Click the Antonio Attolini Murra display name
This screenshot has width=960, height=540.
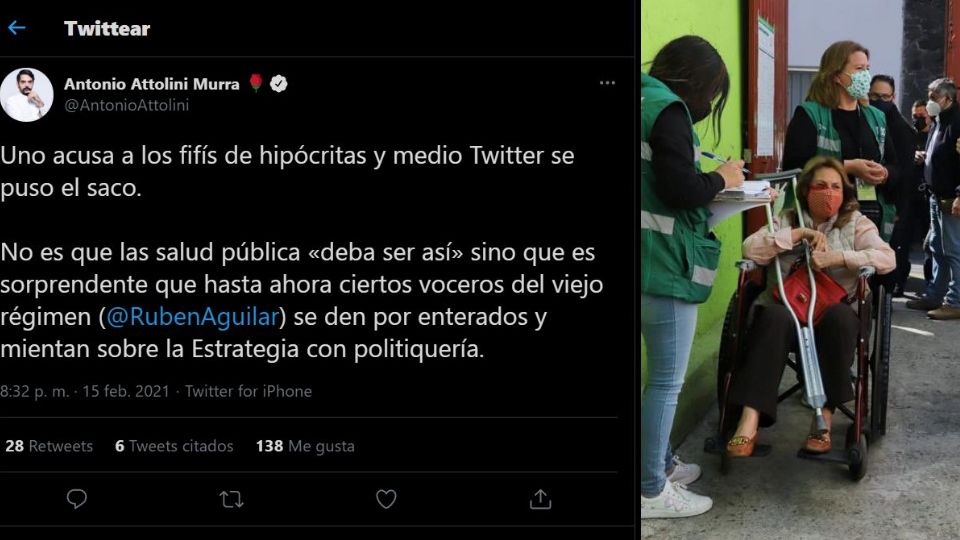coord(152,84)
